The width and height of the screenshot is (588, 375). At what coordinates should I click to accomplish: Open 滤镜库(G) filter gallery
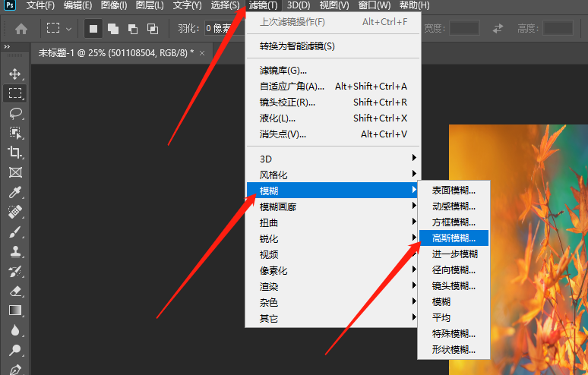pyautogui.click(x=333, y=70)
